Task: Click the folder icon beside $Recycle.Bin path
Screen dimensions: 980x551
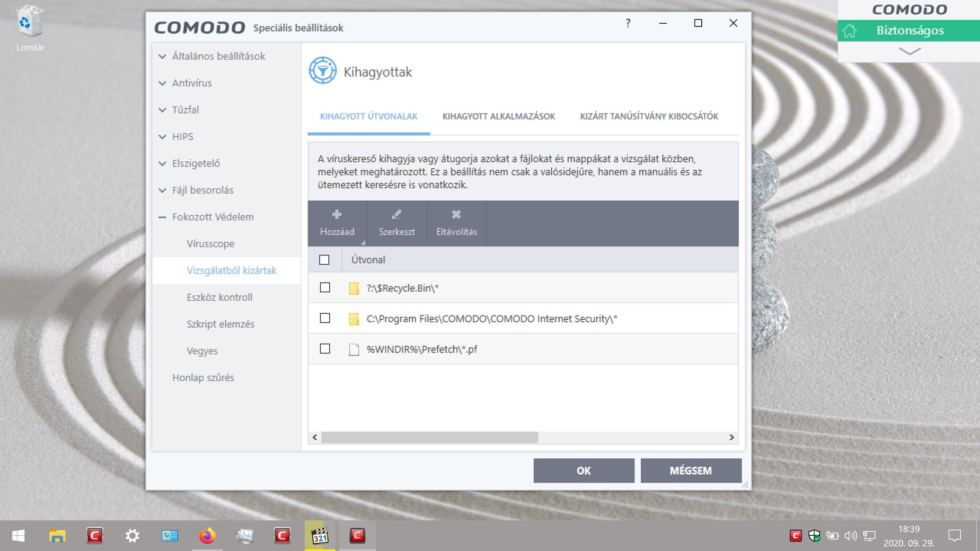Action: [353, 288]
